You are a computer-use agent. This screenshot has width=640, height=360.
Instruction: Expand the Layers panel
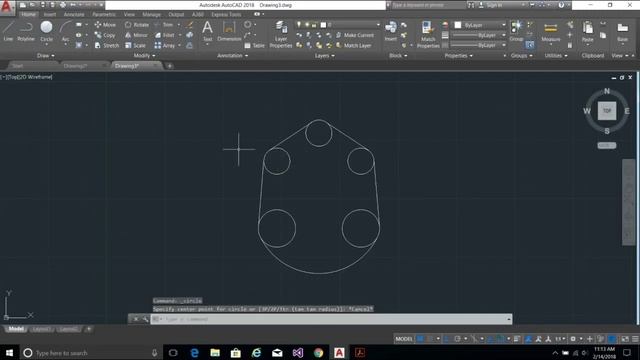324,56
